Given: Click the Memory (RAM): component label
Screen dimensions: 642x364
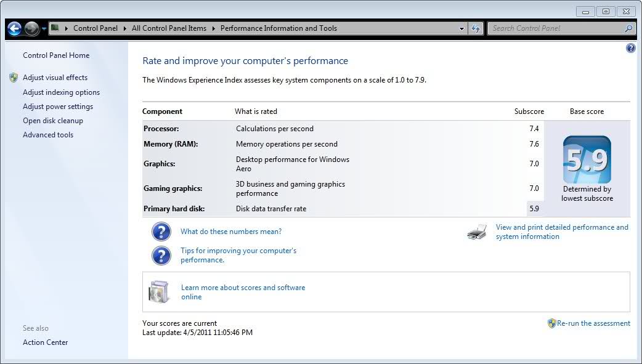Looking at the screenshot, I should coord(171,144).
